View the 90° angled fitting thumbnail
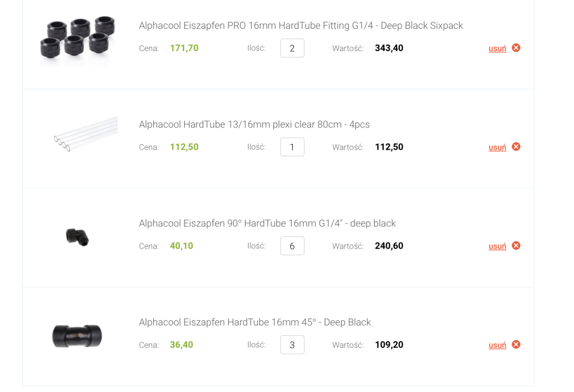Screen dimensions: 574x392 click(x=77, y=236)
